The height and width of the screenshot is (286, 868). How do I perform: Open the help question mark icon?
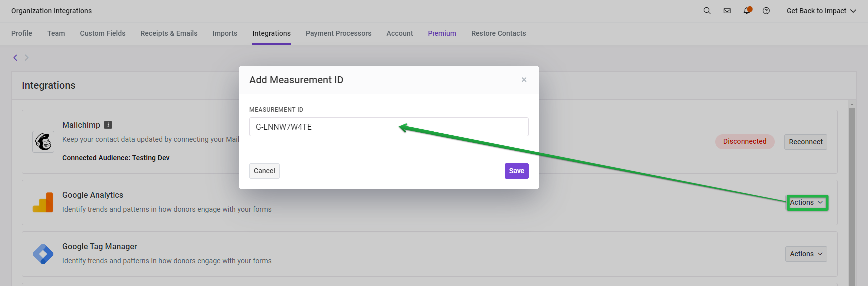coord(766,11)
